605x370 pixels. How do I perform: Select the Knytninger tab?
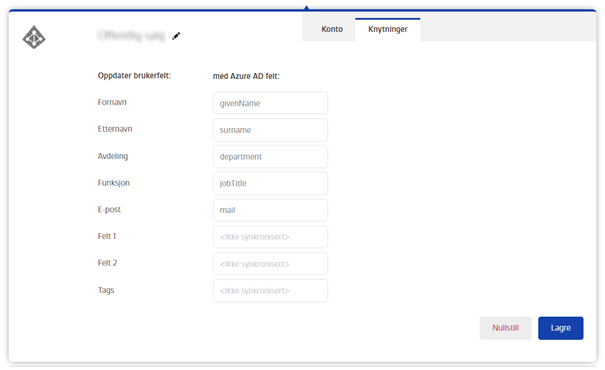point(388,29)
